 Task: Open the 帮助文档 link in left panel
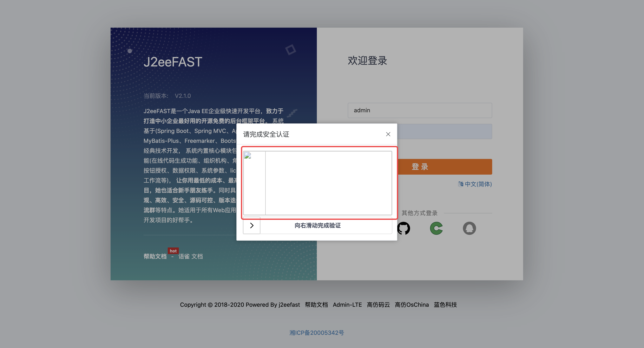(x=155, y=256)
